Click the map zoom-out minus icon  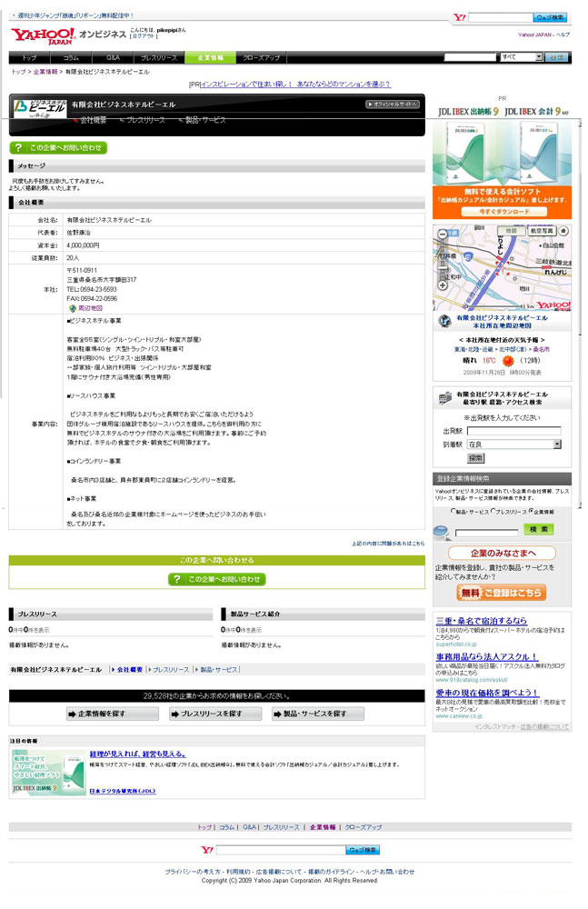pos(443,235)
